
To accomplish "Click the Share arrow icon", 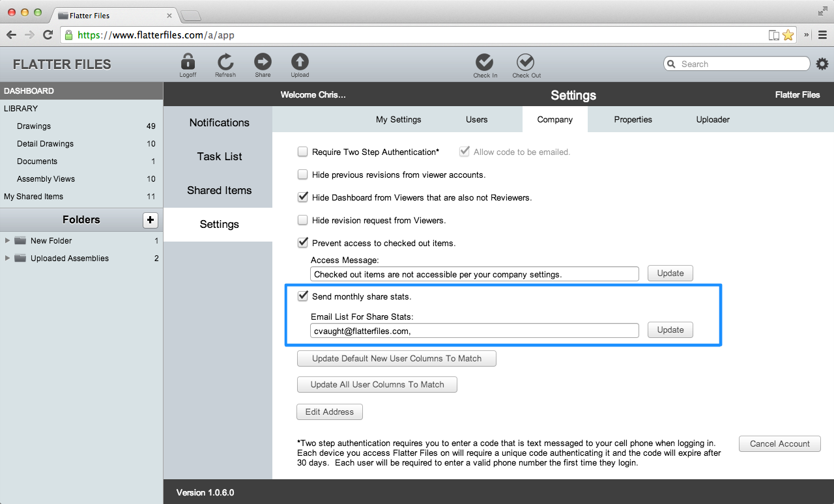I will pyautogui.click(x=263, y=62).
